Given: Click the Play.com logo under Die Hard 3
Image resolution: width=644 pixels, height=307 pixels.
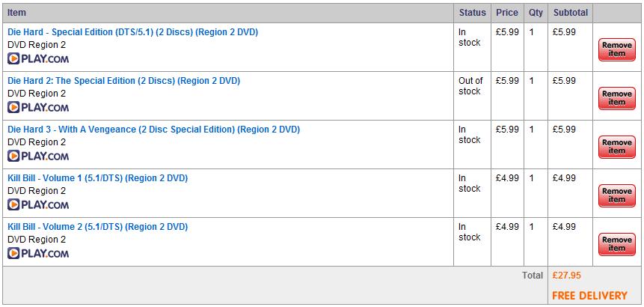Looking at the screenshot, I should click(x=38, y=156).
